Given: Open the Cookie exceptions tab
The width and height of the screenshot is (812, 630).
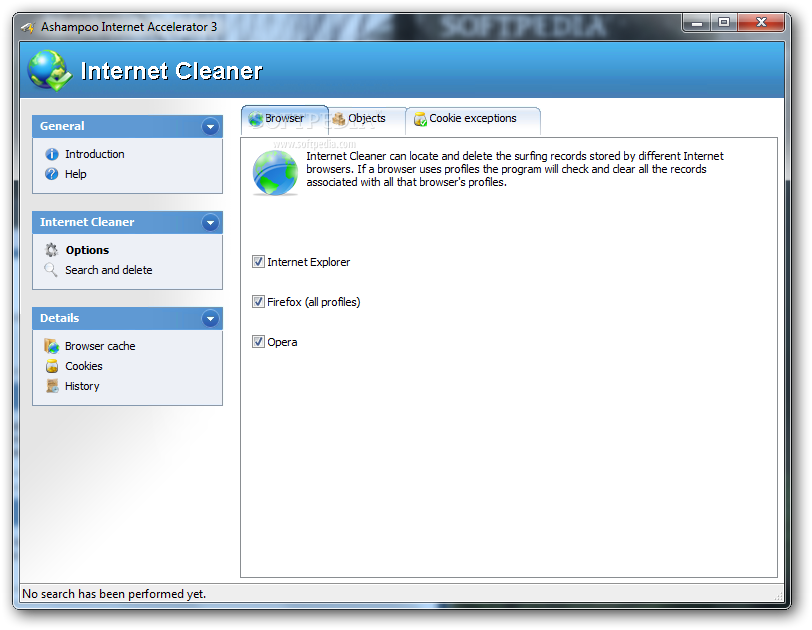Looking at the screenshot, I should click(x=473, y=119).
